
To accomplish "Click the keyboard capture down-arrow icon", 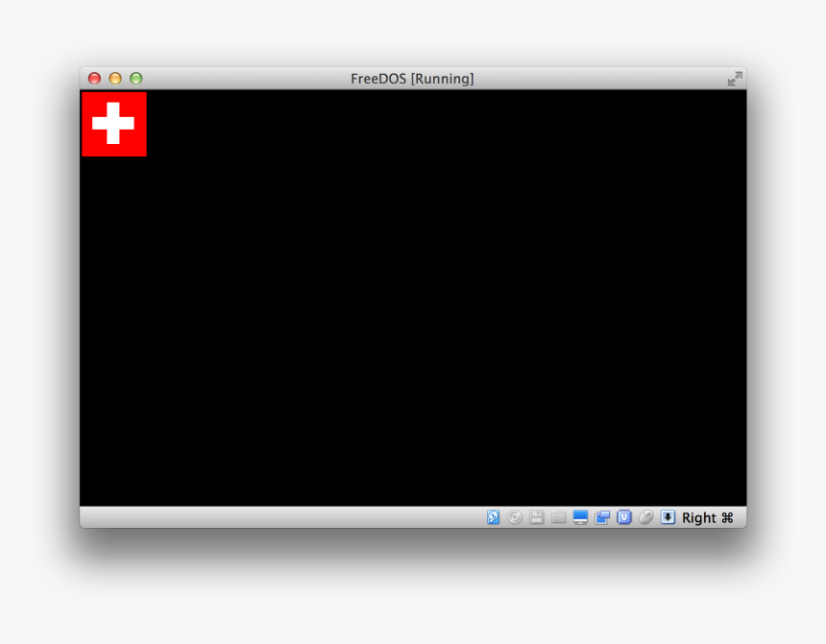I will (668, 517).
